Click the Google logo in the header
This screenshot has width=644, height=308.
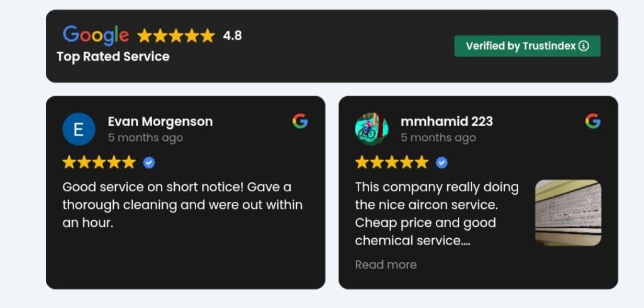pyautogui.click(x=96, y=35)
